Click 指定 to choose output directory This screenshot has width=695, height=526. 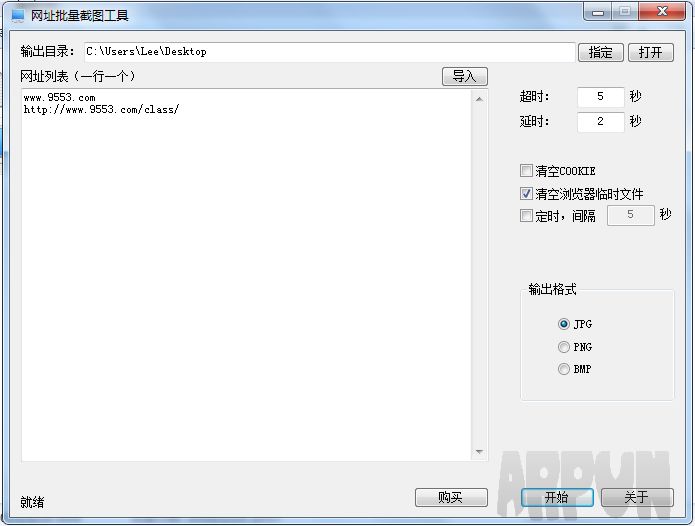pos(601,52)
